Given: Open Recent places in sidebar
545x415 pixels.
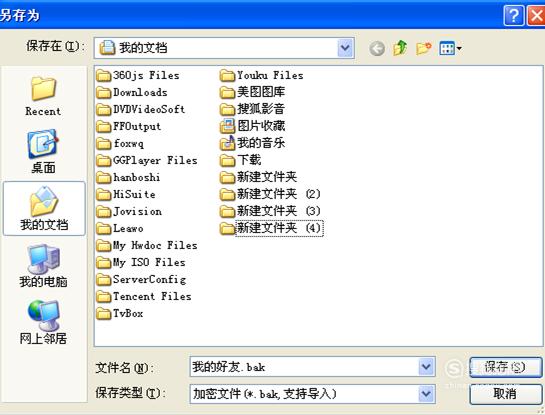Looking at the screenshot, I should tap(43, 96).
